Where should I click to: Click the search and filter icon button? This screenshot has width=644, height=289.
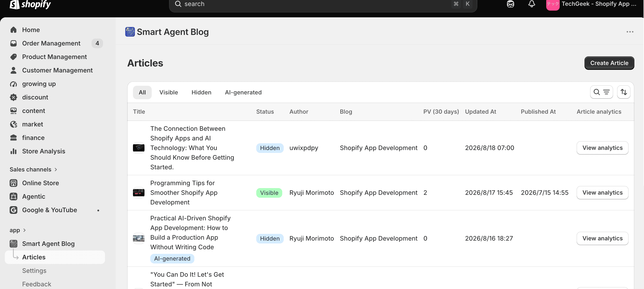coord(601,92)
